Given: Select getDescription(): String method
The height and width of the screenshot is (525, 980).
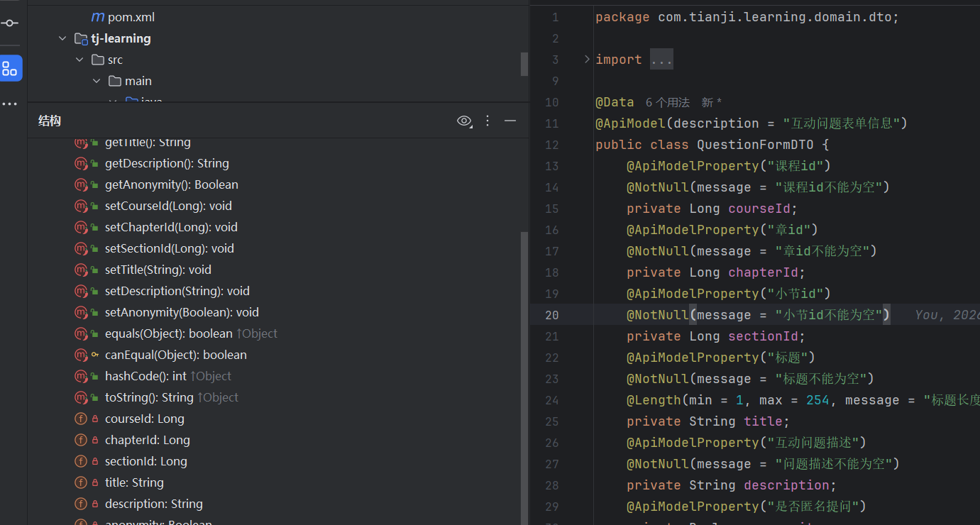Looking at the screenshot, I should 167,163.
